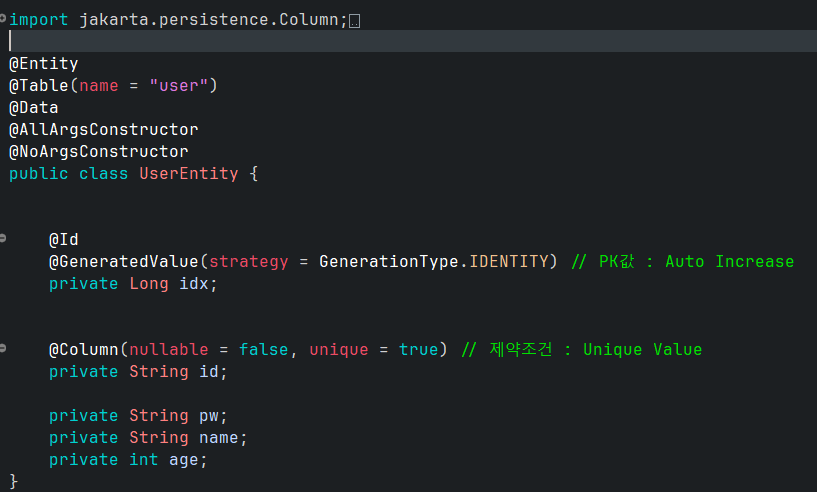Click the "user" string in @Table
Image resolution: width=817 pixels, height=492 pixels.
tap(179, 85)
